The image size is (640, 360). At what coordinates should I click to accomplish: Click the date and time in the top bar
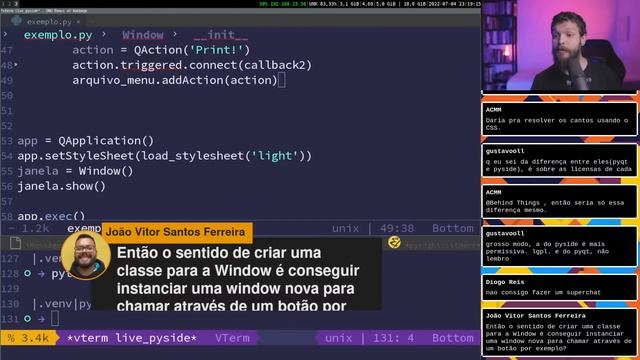point(454,4)
